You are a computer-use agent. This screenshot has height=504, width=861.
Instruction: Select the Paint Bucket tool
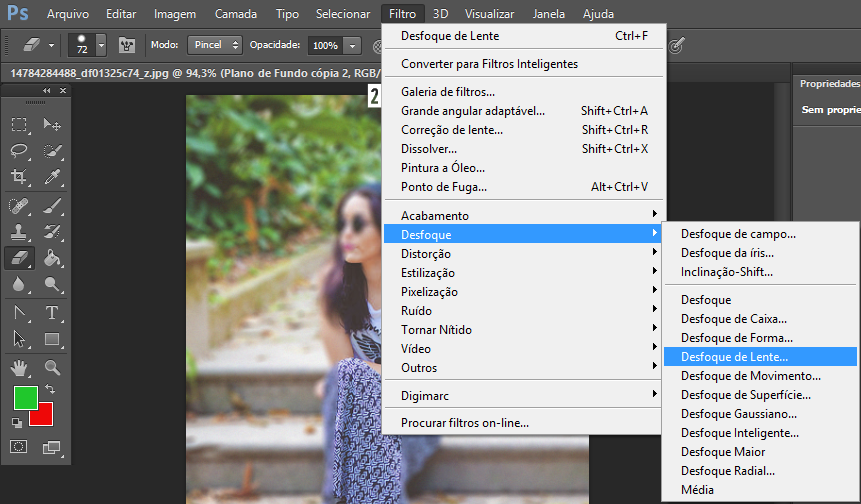52,257
